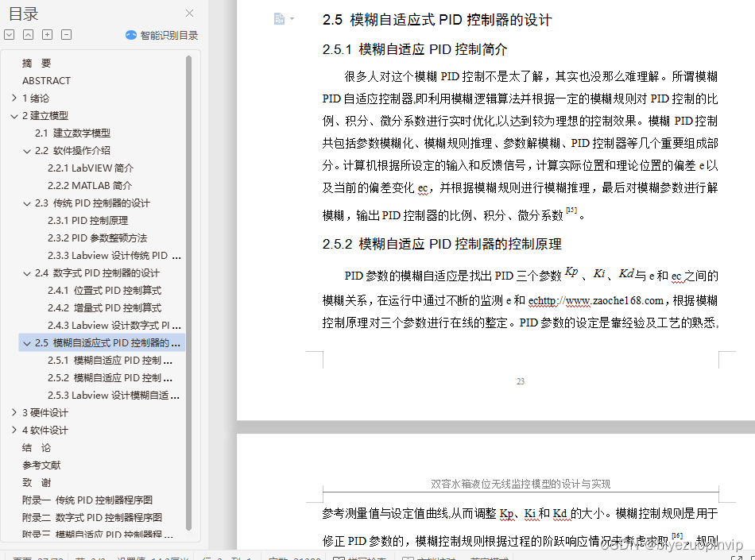Collapse the 2 建立模型 chapter

pos(14,116)
